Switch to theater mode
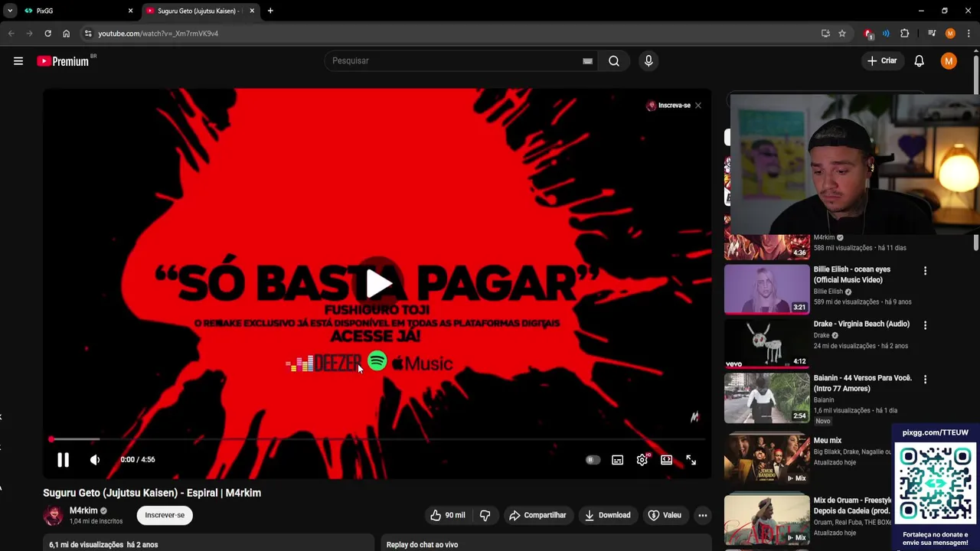 pos(667,460)
